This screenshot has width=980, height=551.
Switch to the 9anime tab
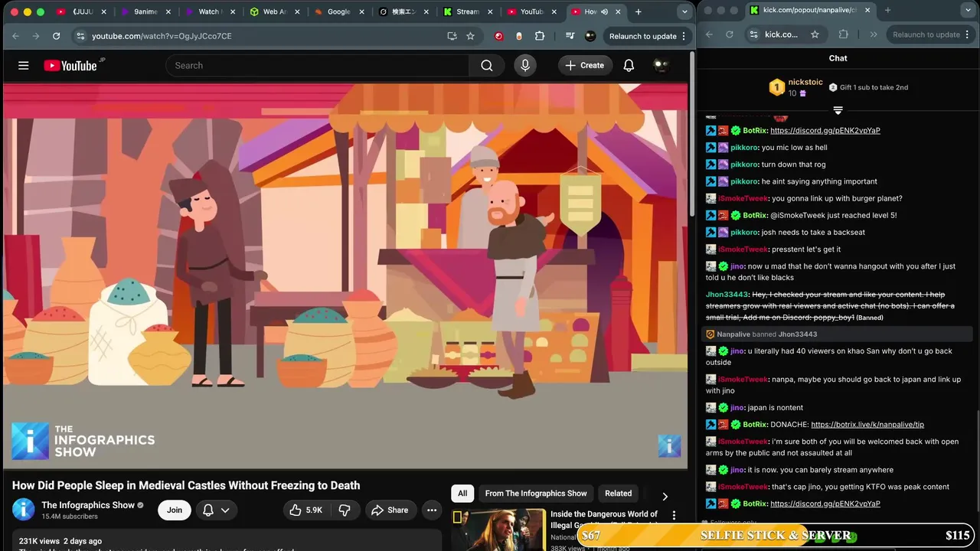(145, 11)
